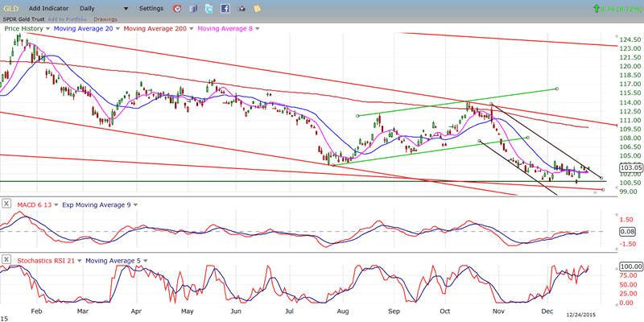Click the alarm clock alert icon
Viewport: 644px width, 322px height.
pyautogui.click(x=177, y=8)
